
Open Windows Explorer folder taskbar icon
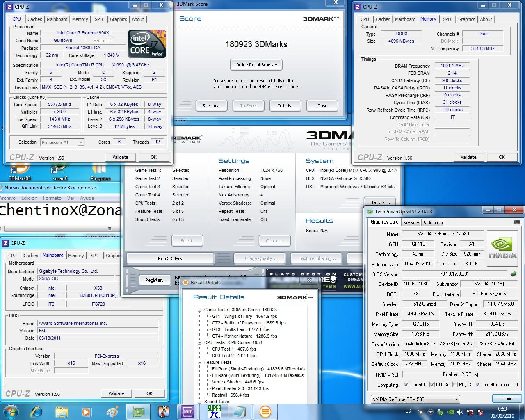(62, 411)
